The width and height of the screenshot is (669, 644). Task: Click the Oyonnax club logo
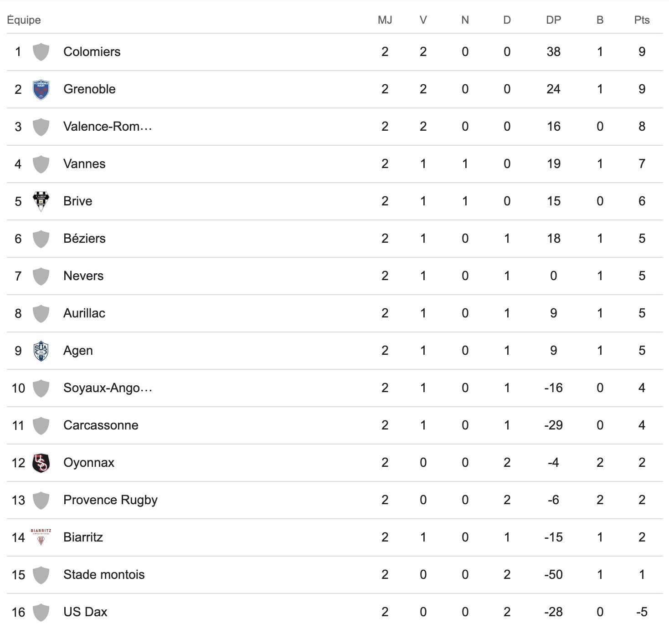click(41, 463)
